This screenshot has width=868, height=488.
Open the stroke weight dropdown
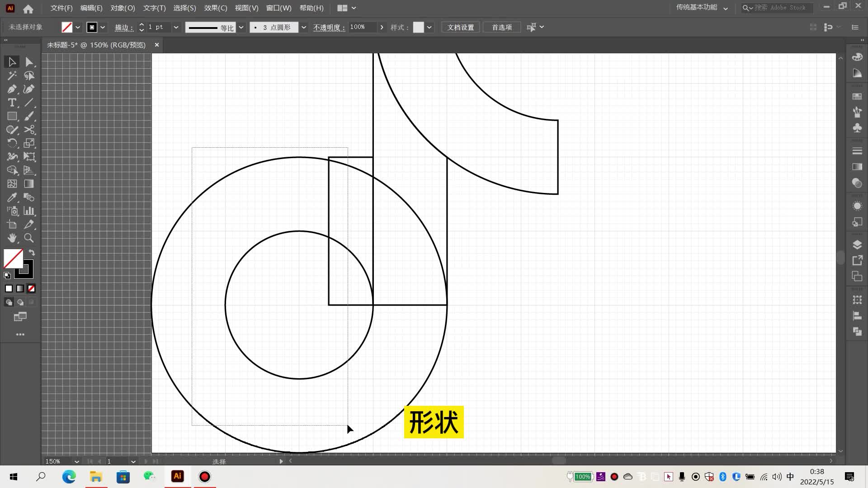176,27
